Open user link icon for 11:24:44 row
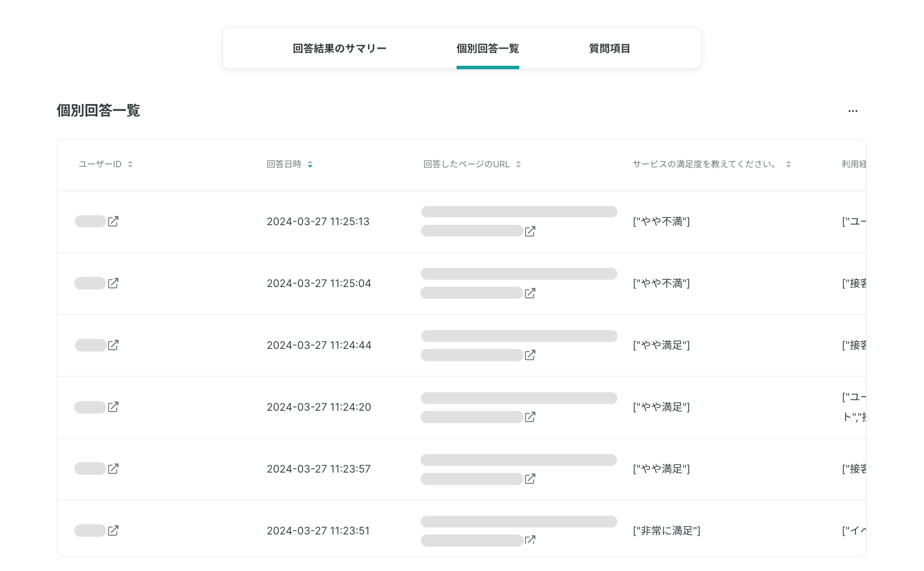Image resolution: width=924 pixels, height=571 pixels. click(x=113, y=345)
